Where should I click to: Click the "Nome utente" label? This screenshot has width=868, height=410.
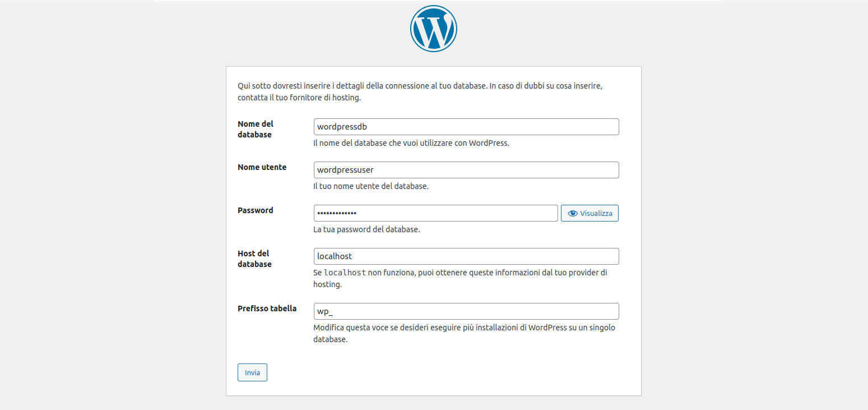point(262,167)
